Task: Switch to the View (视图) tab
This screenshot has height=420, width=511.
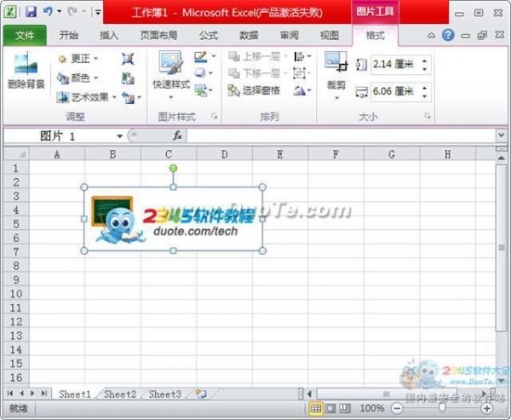Action: coord(330,35)
